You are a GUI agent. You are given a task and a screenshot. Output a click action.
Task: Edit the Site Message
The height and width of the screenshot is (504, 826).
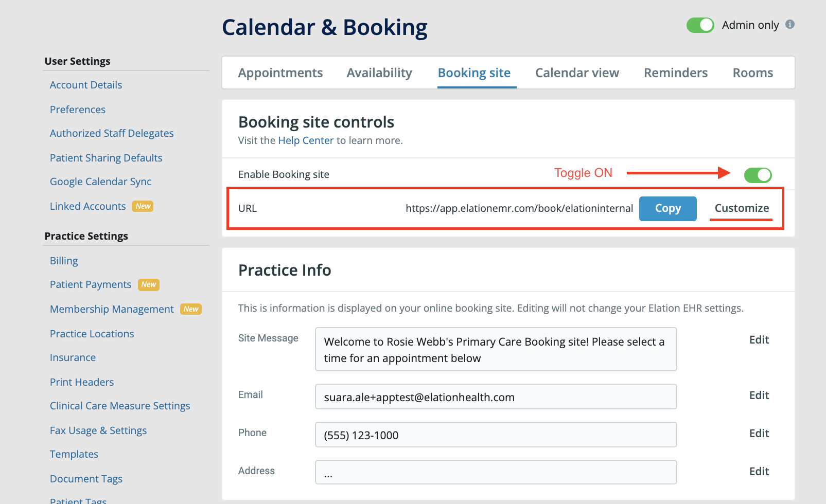(759, 339)
